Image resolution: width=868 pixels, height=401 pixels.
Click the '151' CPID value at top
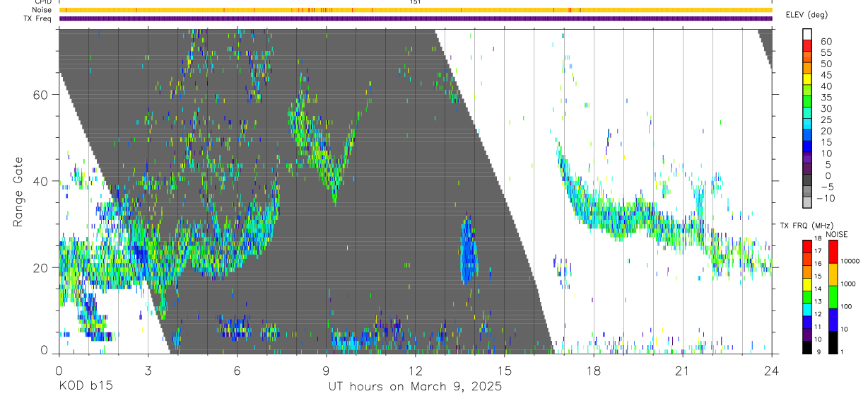tap(416, 2)
